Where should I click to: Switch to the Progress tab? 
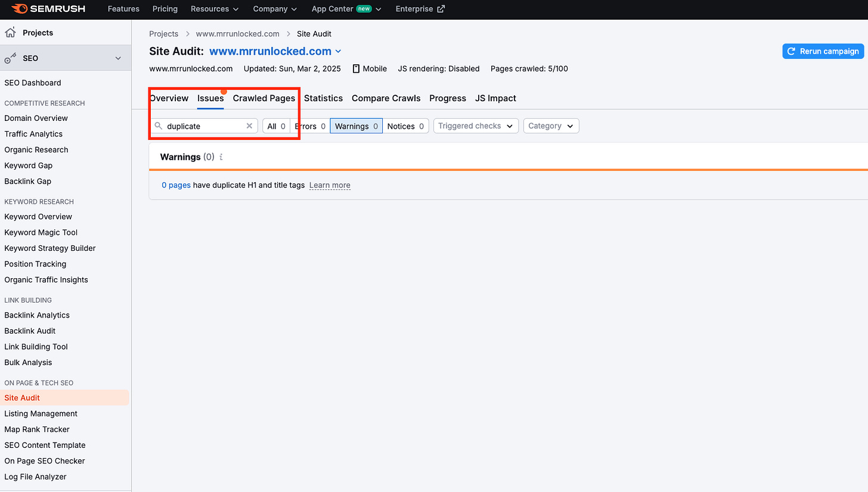pos(448,98)
